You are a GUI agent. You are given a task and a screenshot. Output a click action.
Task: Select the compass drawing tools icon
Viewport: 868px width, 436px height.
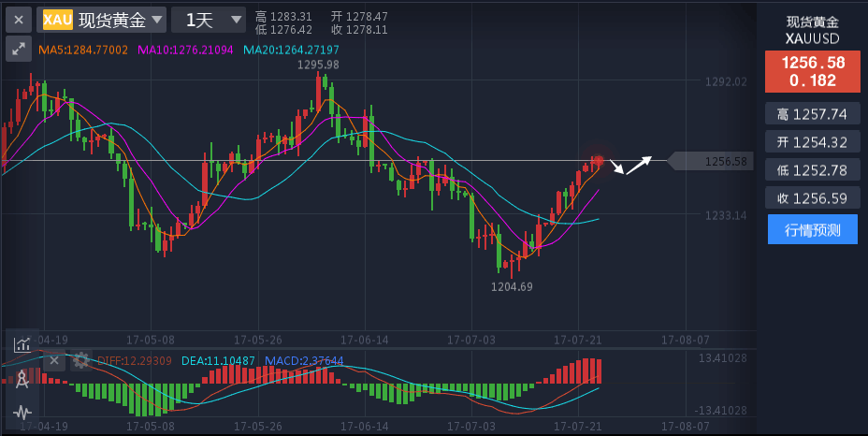coord(22,378)
